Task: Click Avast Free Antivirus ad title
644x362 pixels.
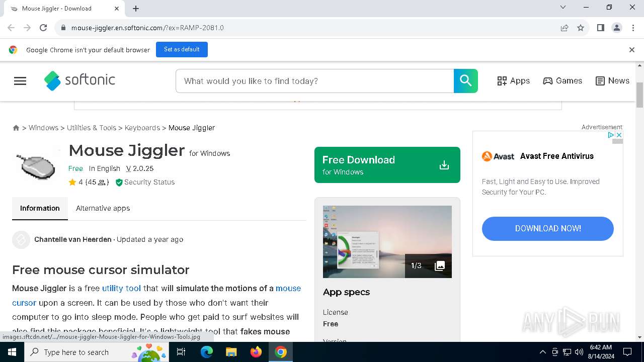Action: pos(557,156)
